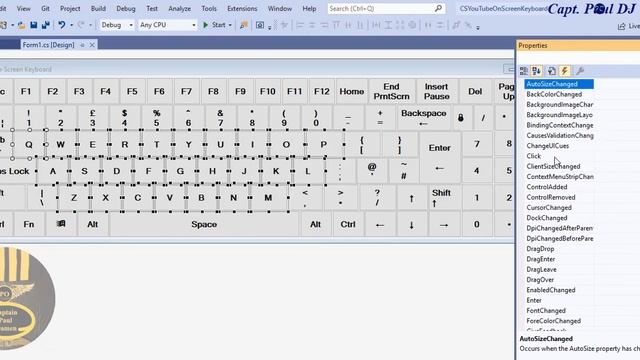Expand the Undo history dropdown arrow
This screenshot has height=360, width=640.
[71, 25]
